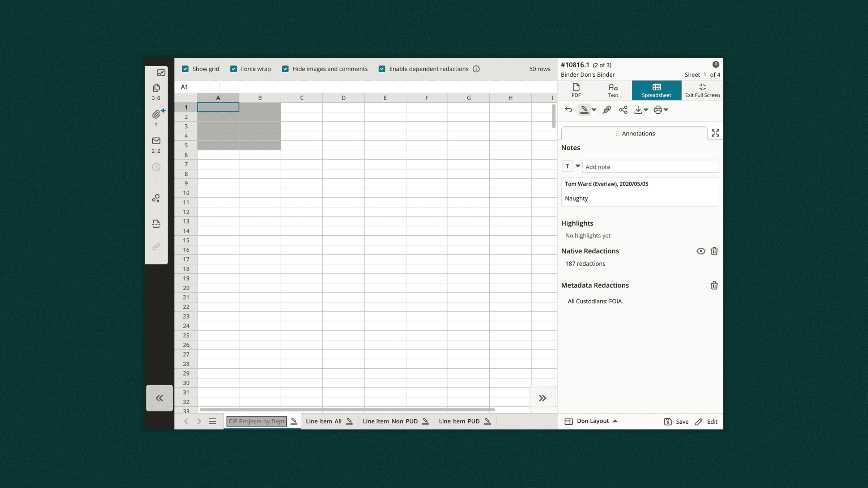Select the redaction pen tool
Image resolution: width=868 pixels, height=488 pixels.
(584, 110)
